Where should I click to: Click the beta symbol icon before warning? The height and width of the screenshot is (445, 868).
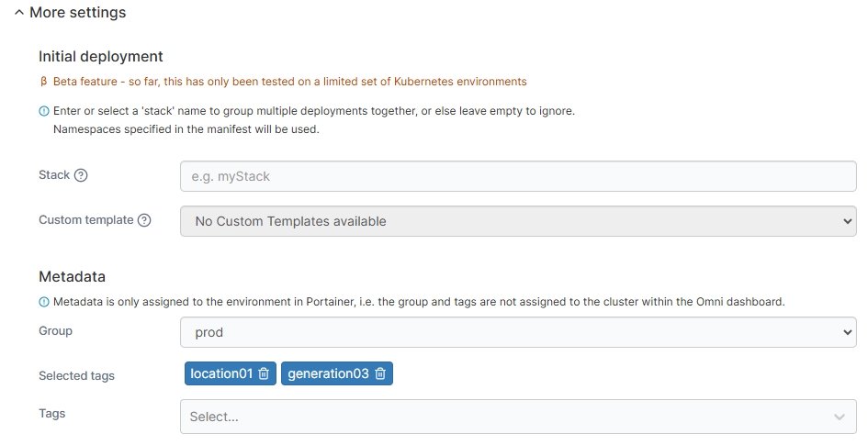pos(44,82)
